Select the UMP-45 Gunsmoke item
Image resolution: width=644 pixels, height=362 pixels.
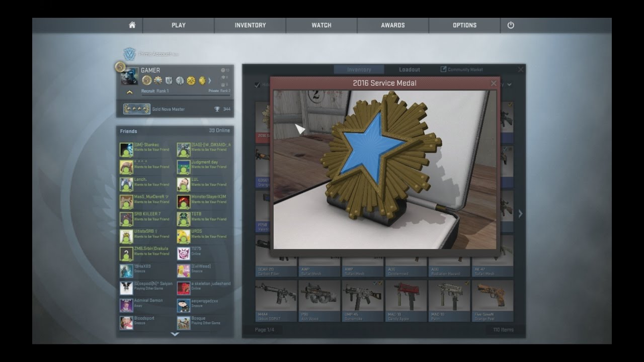(x=363, y=301)
